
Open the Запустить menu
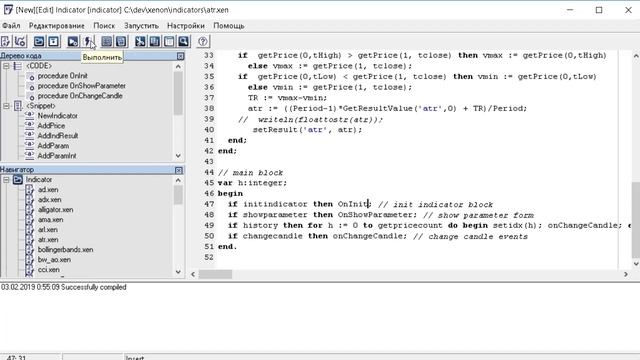pyautogui.click(x=141, y=26)
